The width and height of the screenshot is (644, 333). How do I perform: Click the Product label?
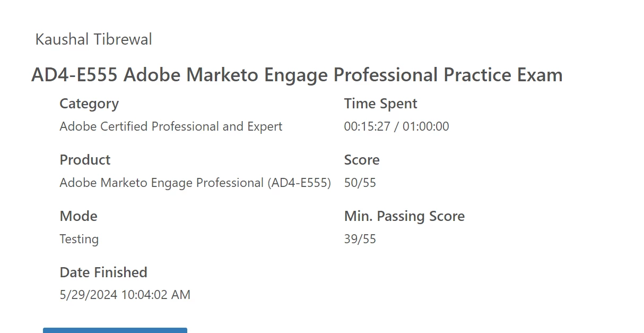85,160
